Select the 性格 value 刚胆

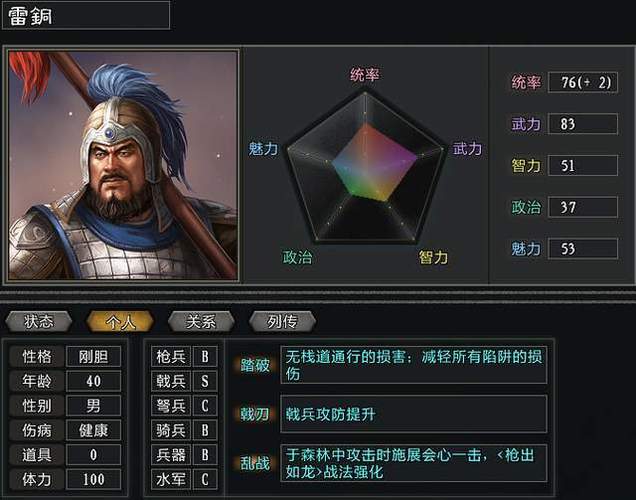(x=94, y=356)
